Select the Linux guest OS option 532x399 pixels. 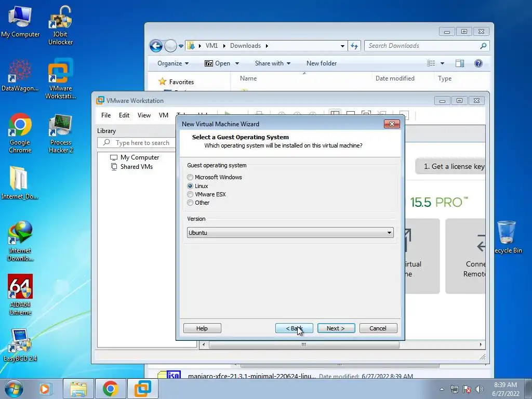(190, 186)
